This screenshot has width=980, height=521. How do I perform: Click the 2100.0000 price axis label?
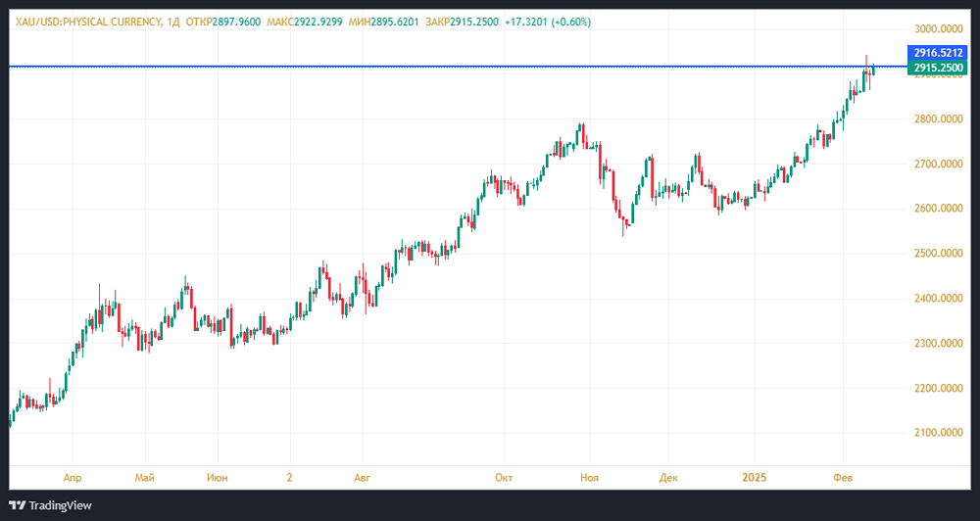(939, 433)
